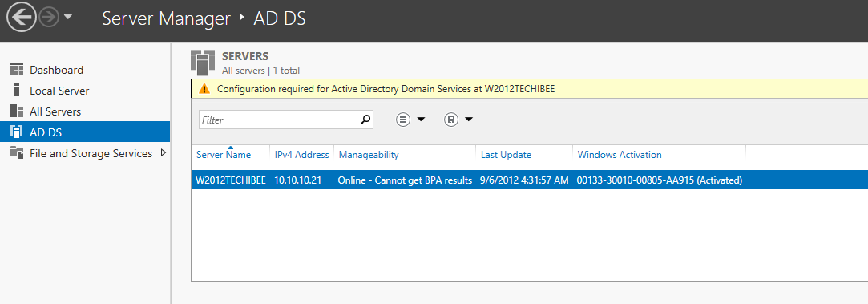Click the 'All servers | 1 total' subtitle
Image resolution: width=868 pixels, height=304 pixels.
[x=260, y=71]
